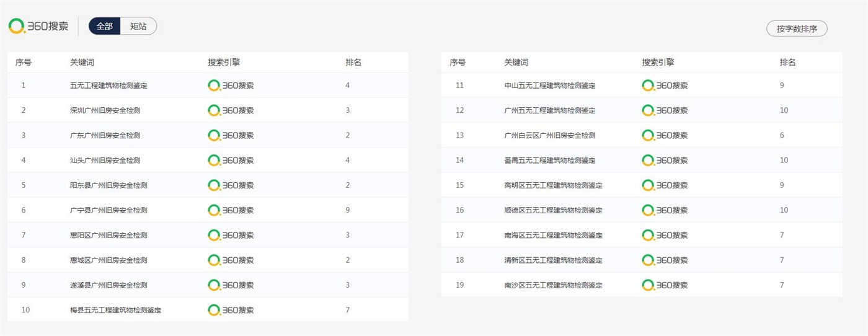
Task: Open keyword 深圳广州旧房安全检测
Action: 105,110
